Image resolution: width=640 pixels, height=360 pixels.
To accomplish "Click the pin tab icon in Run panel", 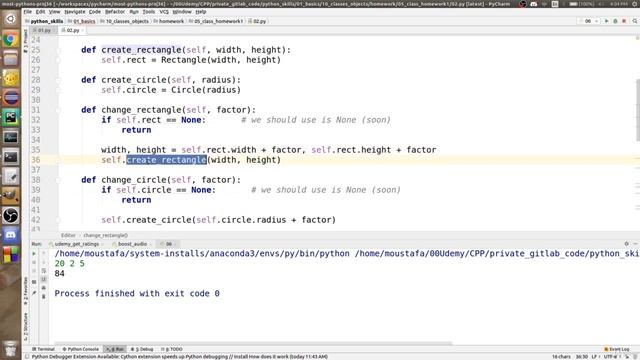I will click(x=34, y=292).
